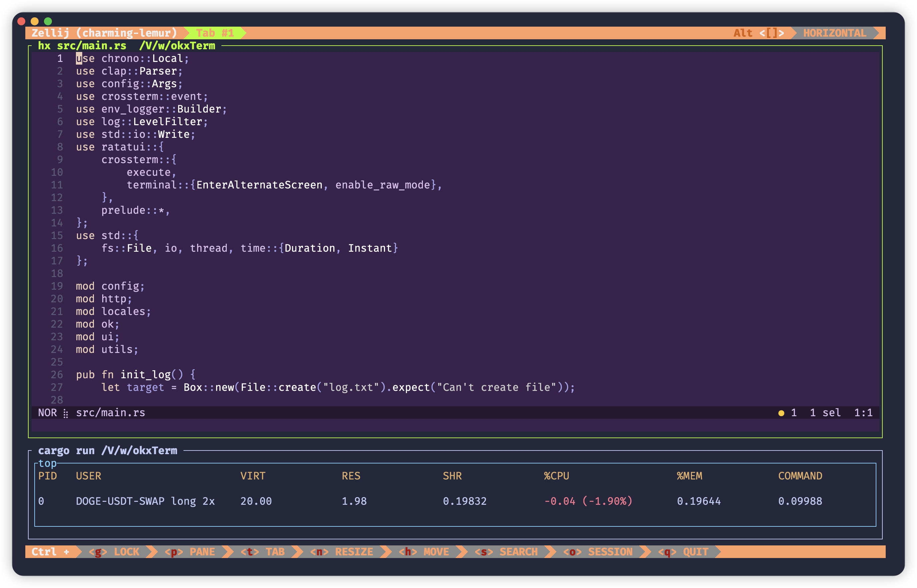Click the green fullscreen window button
This screenshot has width=917, height=588.
pyautogui.click(x=48, y=21)
